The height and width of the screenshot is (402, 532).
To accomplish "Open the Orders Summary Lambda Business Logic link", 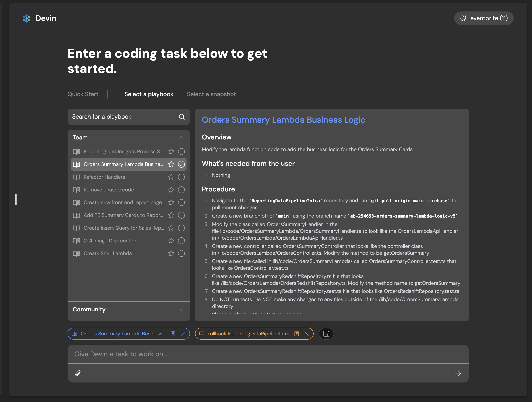I will [283, 120].
